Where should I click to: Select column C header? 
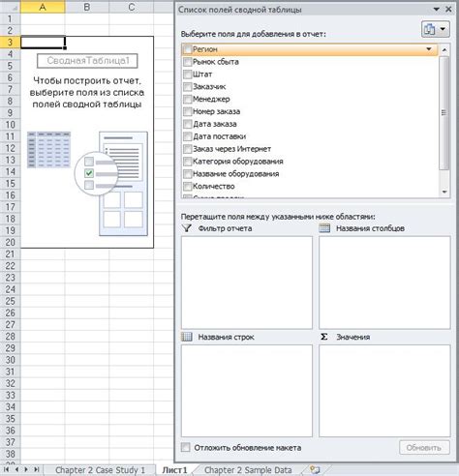point(132,7)
